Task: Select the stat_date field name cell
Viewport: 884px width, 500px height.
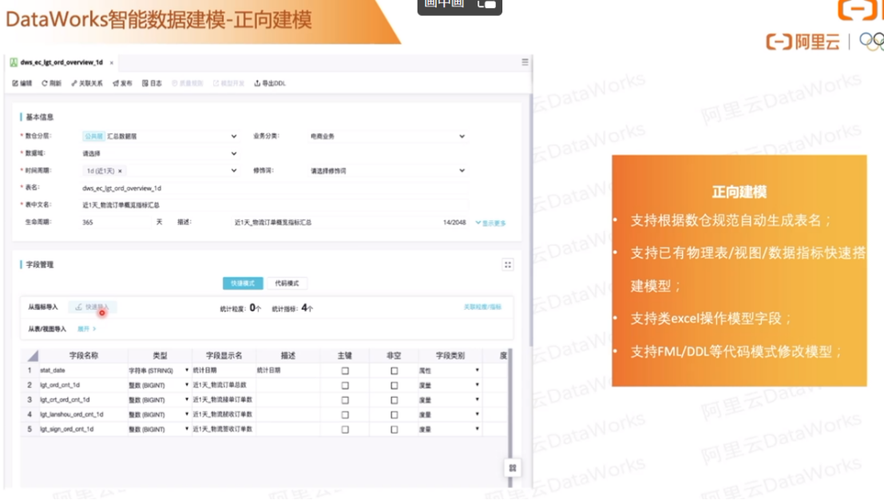Action: pos(83,371)
